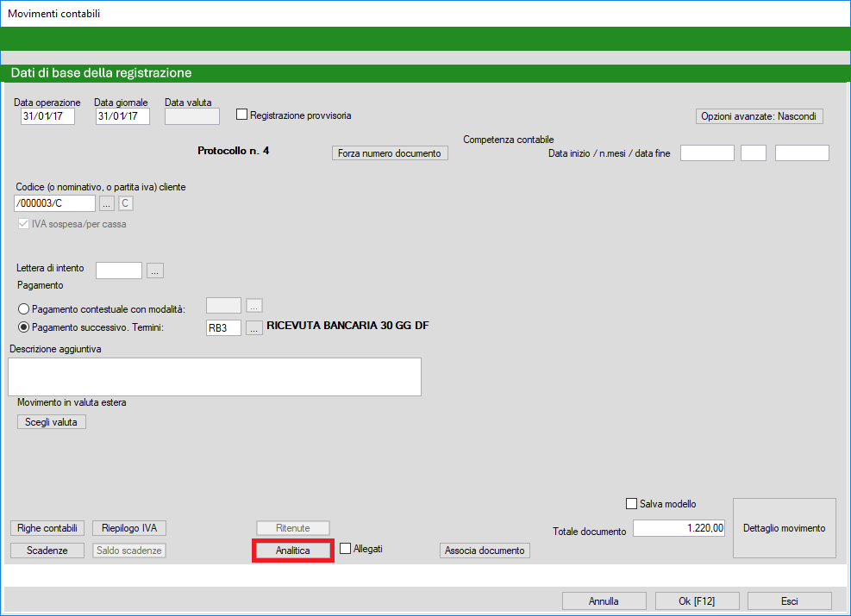Click the contextual payment mode field
The image size is (851, 616).
[223, 306]
